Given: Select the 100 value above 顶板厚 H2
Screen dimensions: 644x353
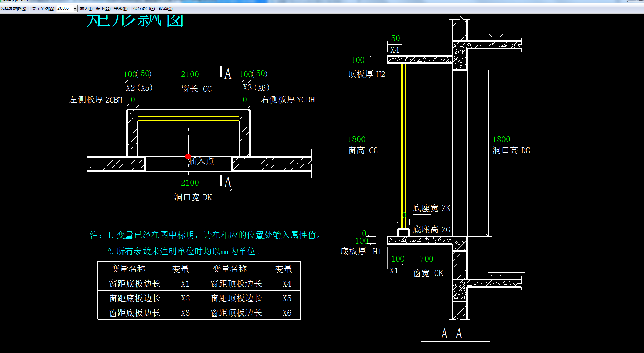Looking at the screenshot, I should pyautogui.click(x=358, y=60).
